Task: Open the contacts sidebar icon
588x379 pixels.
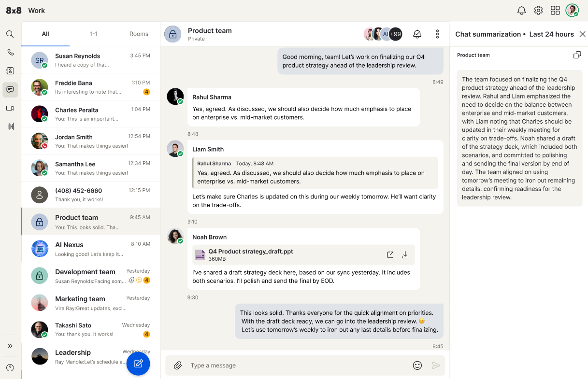Action: (10, 70)
